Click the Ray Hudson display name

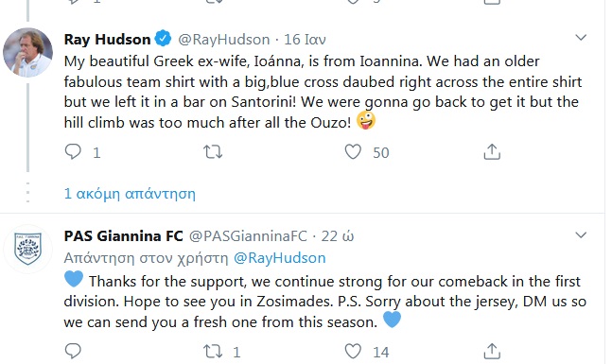pyautogui.click(x=107, y=39)
